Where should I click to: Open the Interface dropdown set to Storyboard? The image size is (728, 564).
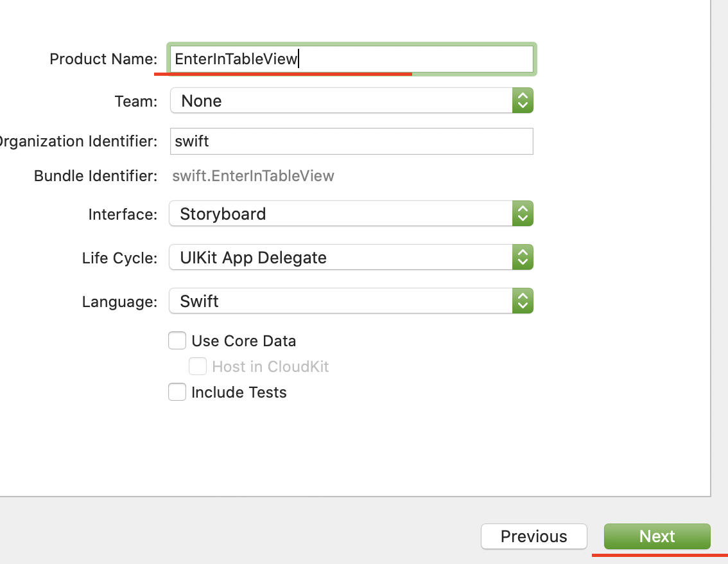pos(340,214)
